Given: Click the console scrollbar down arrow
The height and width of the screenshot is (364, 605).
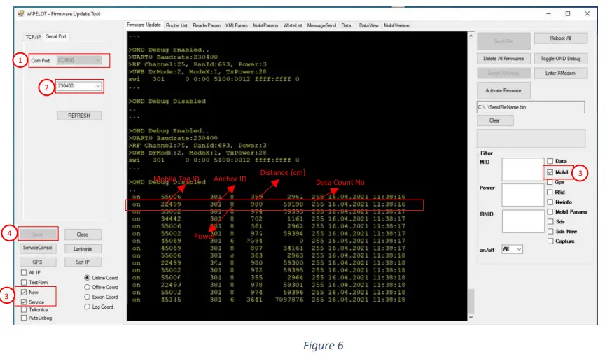Looking at the screenshot, I should coord(471,317).
